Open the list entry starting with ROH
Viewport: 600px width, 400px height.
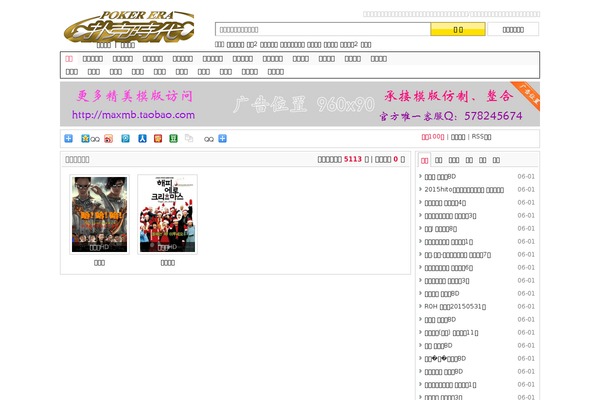(455, 307)
